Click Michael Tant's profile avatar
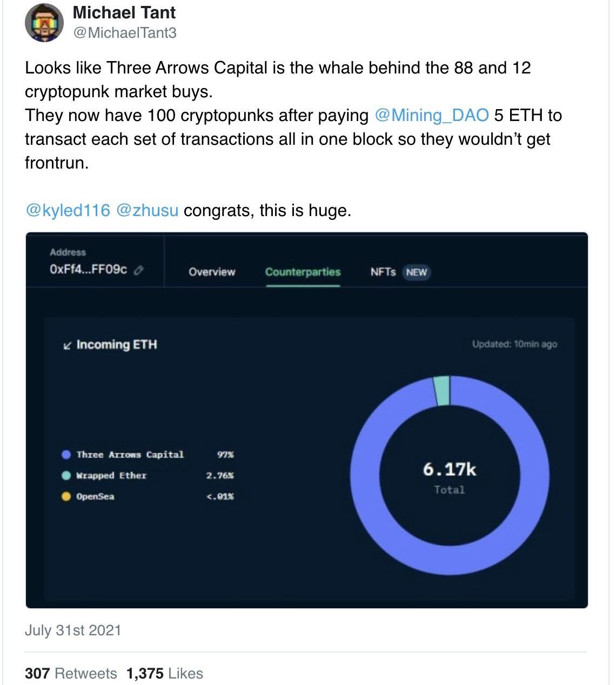This screenshot has height=685, width=616. pos(44,23)
